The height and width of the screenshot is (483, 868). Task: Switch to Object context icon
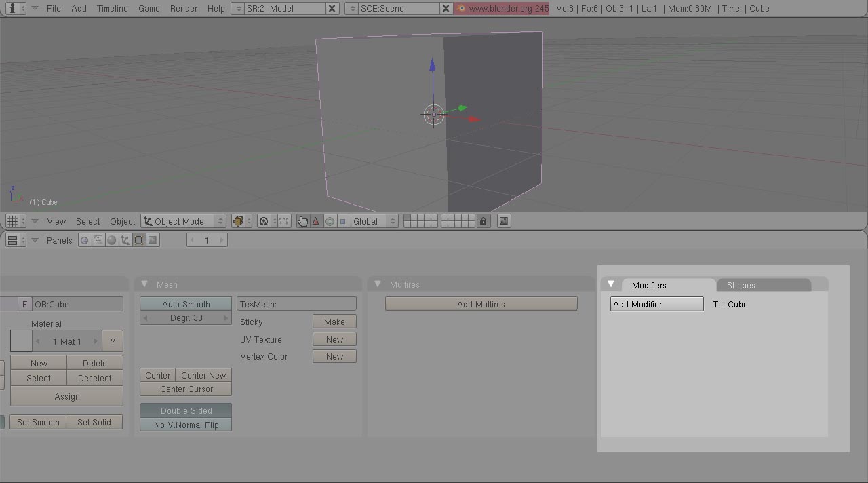125,240
